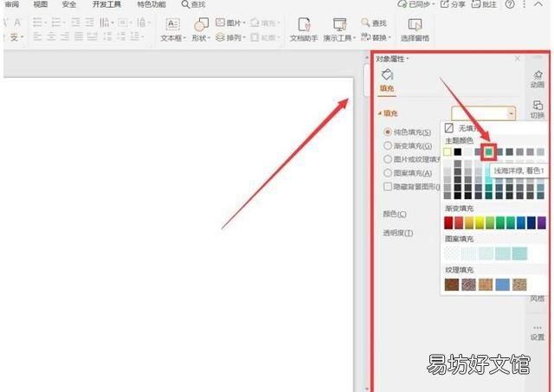Viewport: 554px width, 392px height.
Task: Pick the black theme color swatch
Action: pyautogui.click(x=458, y=151)
